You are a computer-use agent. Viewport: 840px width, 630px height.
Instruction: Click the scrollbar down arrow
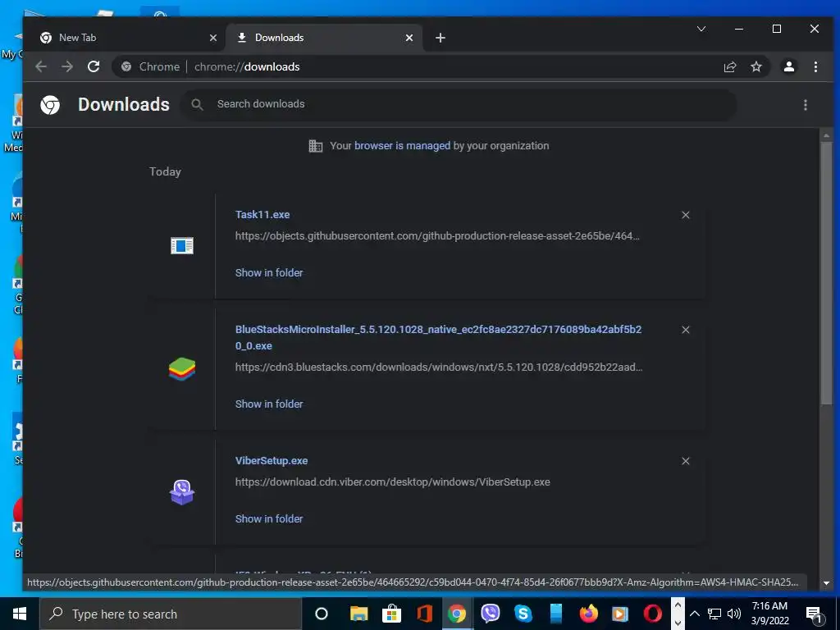826,583
